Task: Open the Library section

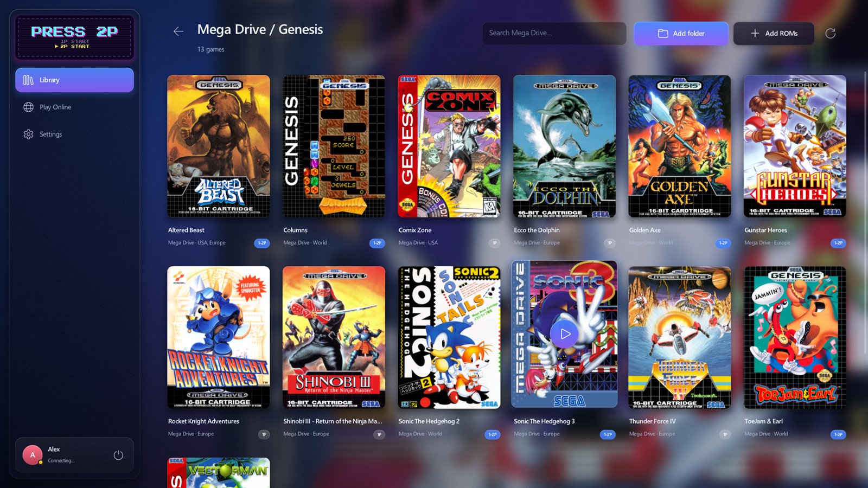Action: click(74, 80)
